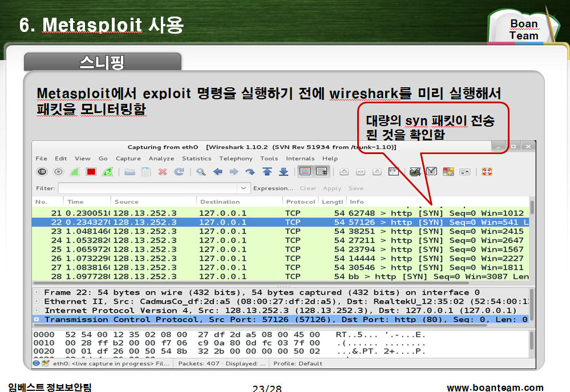Close this capture file (red X icon)
This screenshot has height=392, width=570.
[x=163, y=172]
